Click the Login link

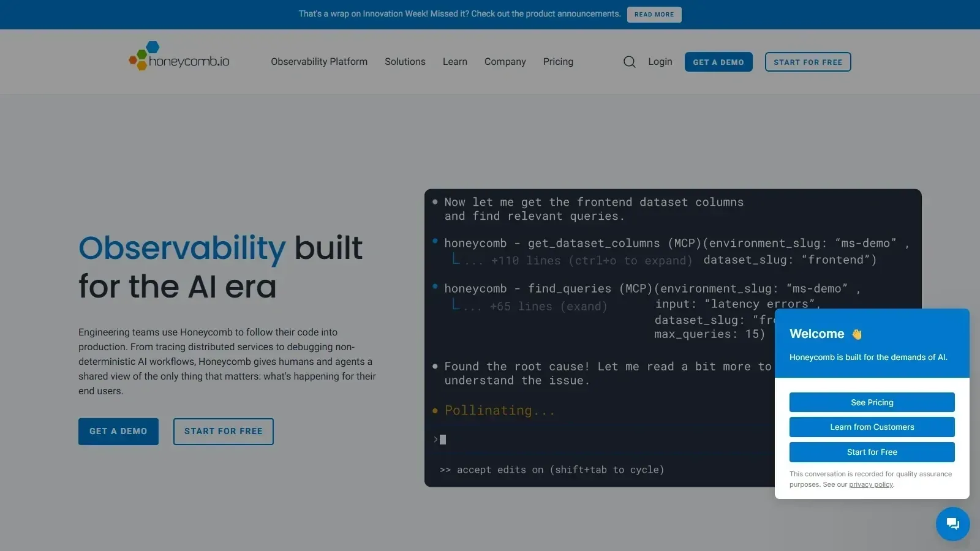[x=660, y=62]
